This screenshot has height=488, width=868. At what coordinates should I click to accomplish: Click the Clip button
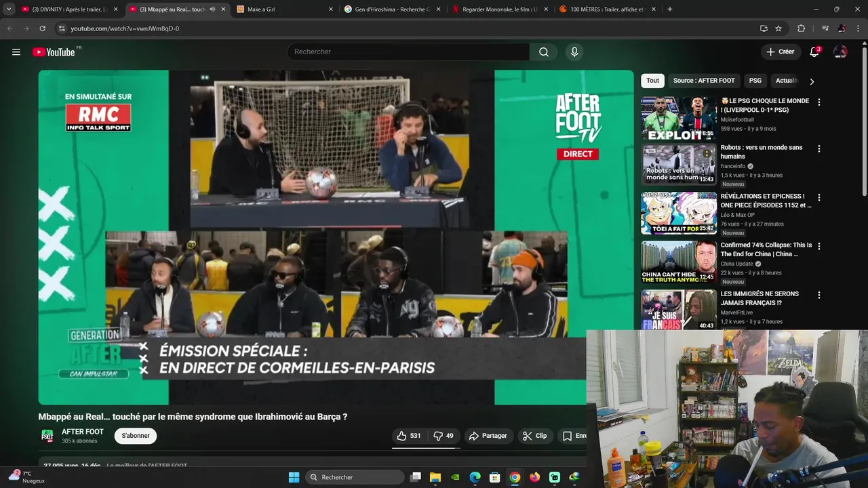point(534,436)
